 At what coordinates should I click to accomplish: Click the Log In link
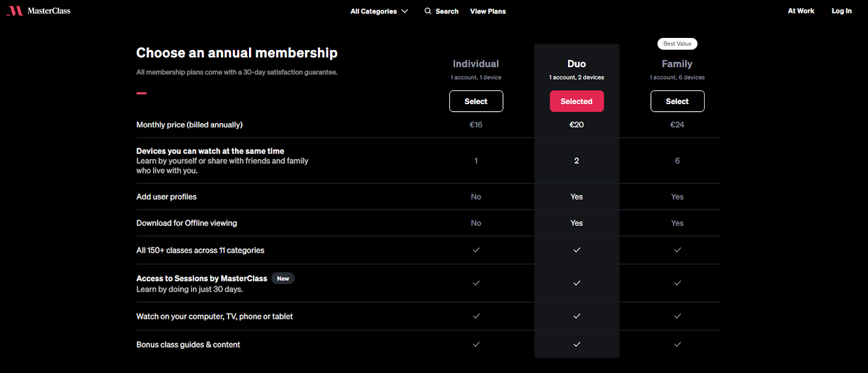[x=841, y=11]
